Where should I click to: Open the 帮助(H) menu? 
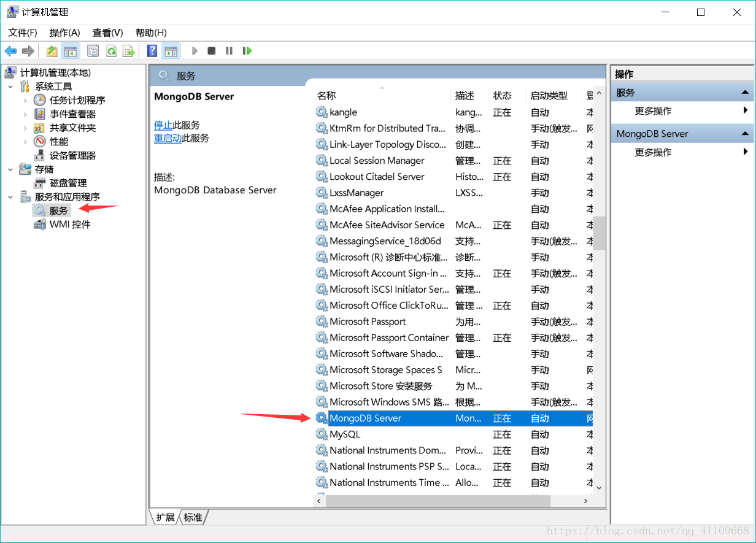[x=151, y=33]
